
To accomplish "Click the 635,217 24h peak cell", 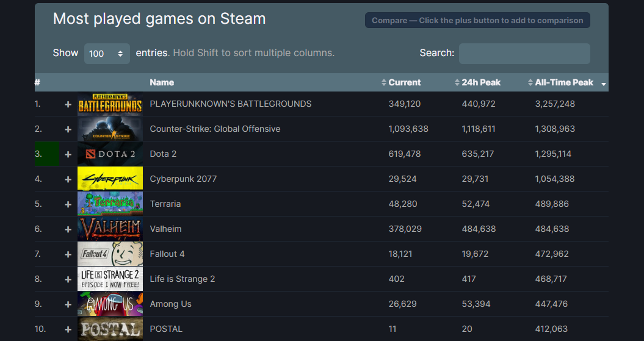I will 478,154.
